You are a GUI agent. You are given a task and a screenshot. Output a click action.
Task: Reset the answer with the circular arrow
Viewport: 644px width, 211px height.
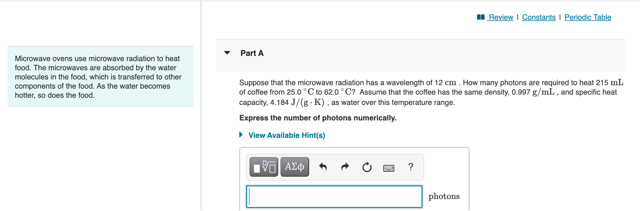(x=367, y=167)
